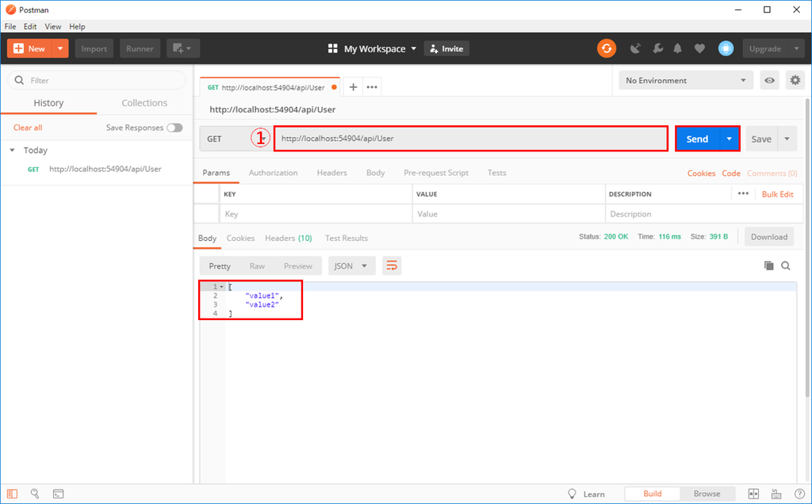The height and width of the screenshot is (504, 812).
Task: Click Clear all history link
Action: 28,128
